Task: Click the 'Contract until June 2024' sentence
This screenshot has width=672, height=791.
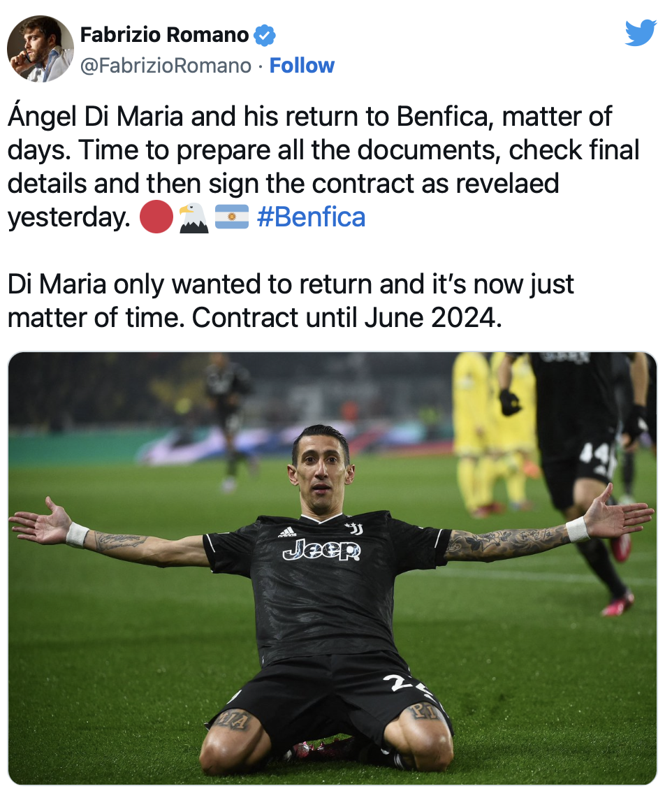Action: pos(347,318)
